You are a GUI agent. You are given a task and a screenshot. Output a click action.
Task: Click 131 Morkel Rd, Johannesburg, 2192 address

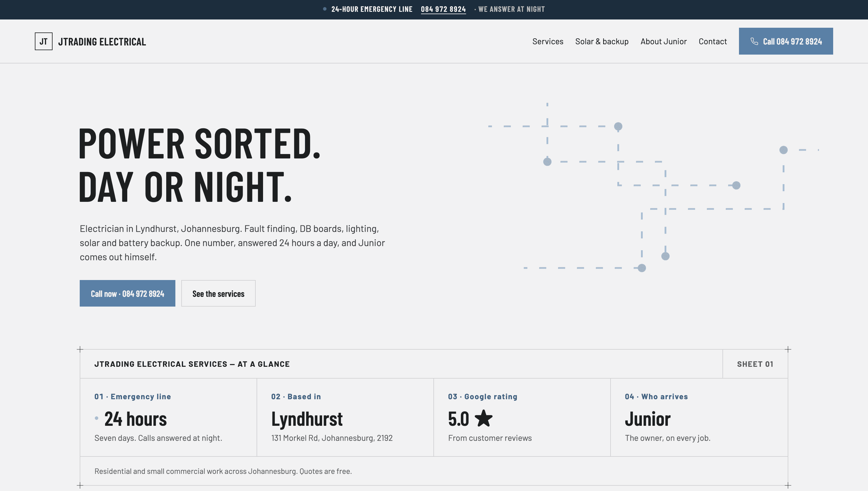click(x=332, y=438)
